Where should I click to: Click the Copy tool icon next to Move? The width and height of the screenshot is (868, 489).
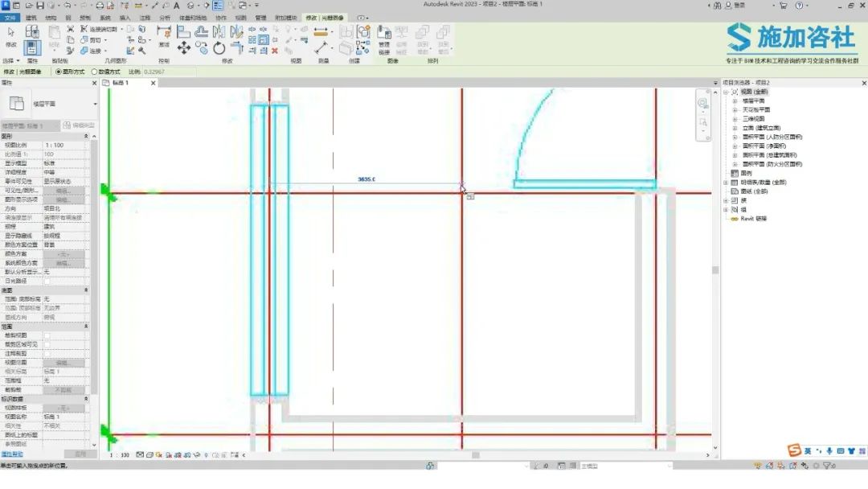tap(202, 48)
